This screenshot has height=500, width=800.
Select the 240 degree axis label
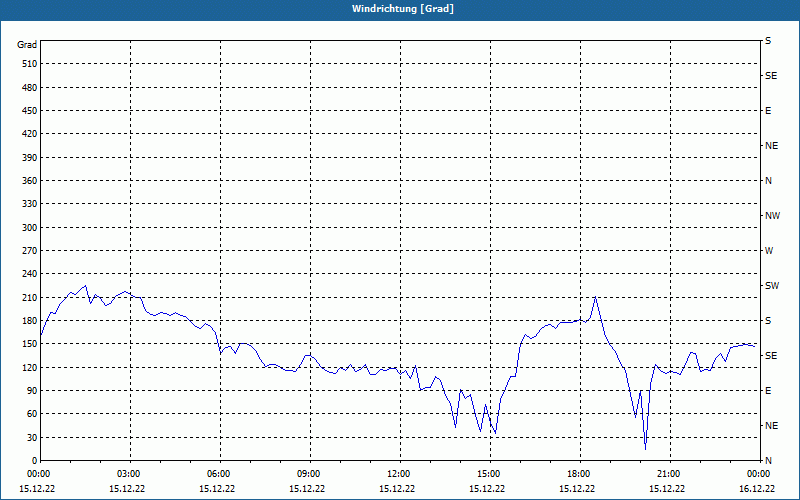[x=29, y=274]
